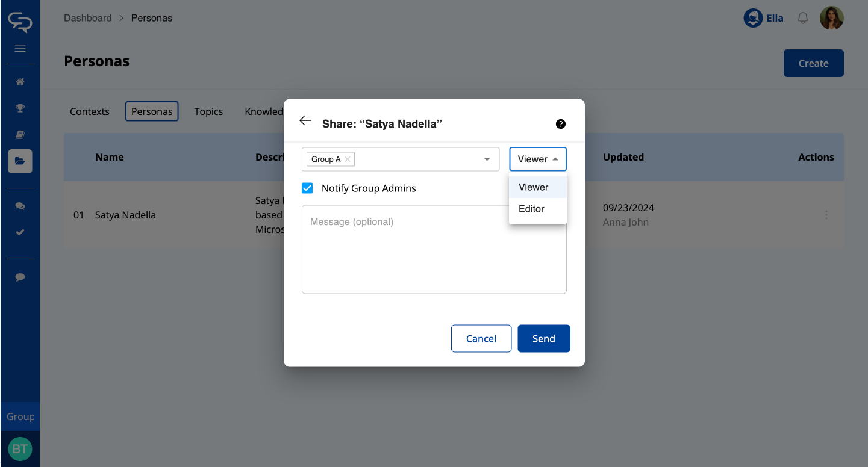This screenshot has height=467, width=868.
Task: Go to Home via sidebar house icon
Action: [x=20, y=82]
